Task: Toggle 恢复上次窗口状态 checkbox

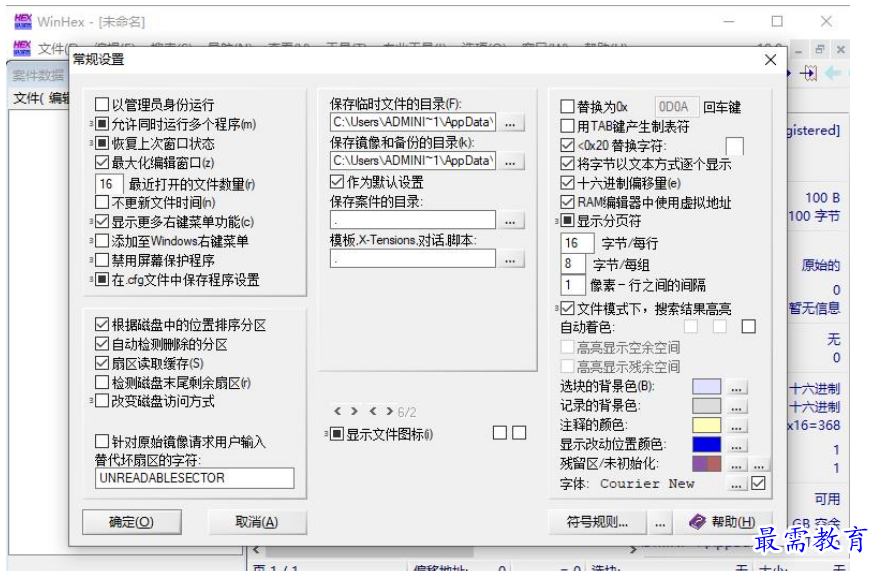Action: pyautogui.click(x=102, y=144)
